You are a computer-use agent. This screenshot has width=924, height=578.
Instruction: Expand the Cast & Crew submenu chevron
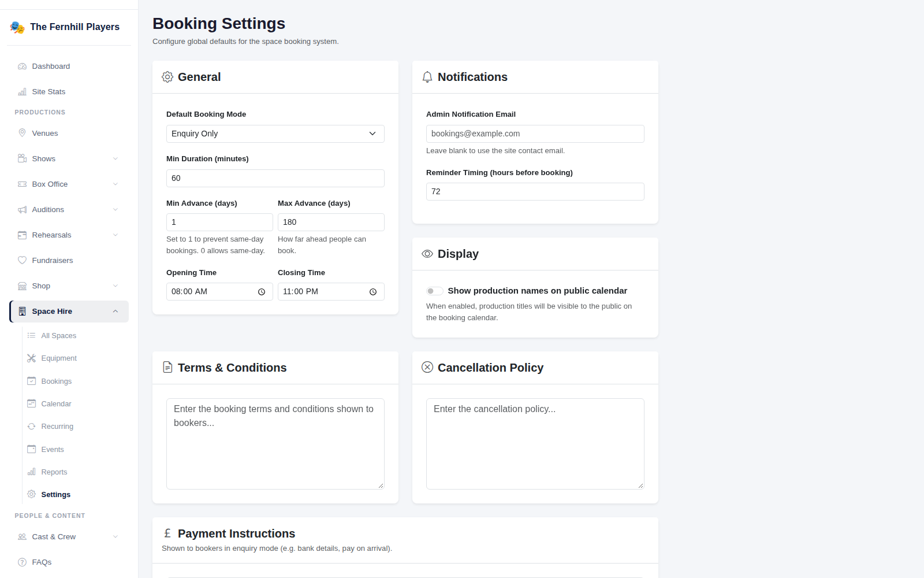[115, 537]
